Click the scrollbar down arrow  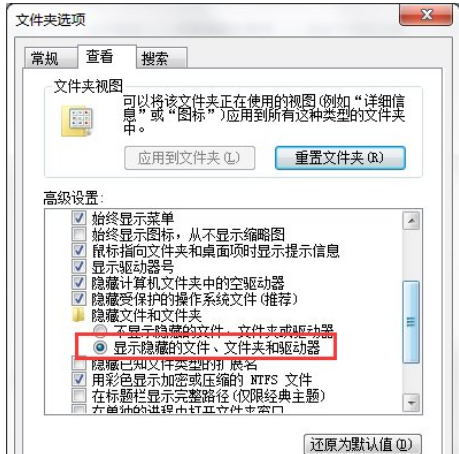pyautogui.click(x=411, y=403)
